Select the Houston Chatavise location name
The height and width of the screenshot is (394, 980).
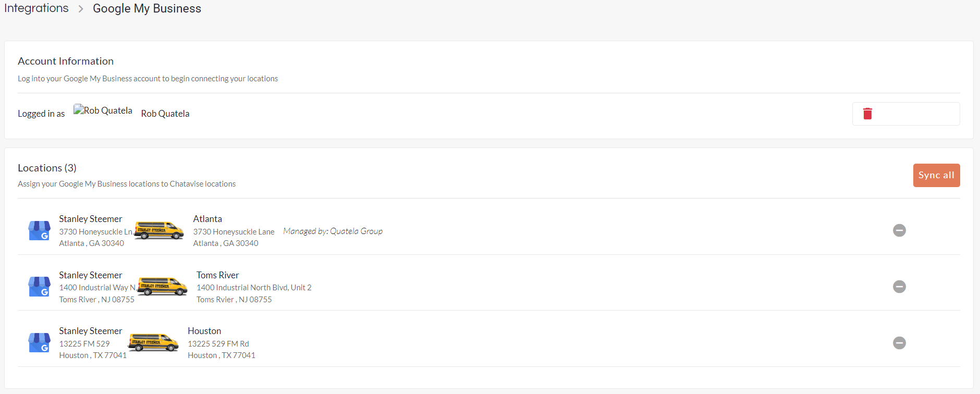pyautogui.click(x=204, y=331)
